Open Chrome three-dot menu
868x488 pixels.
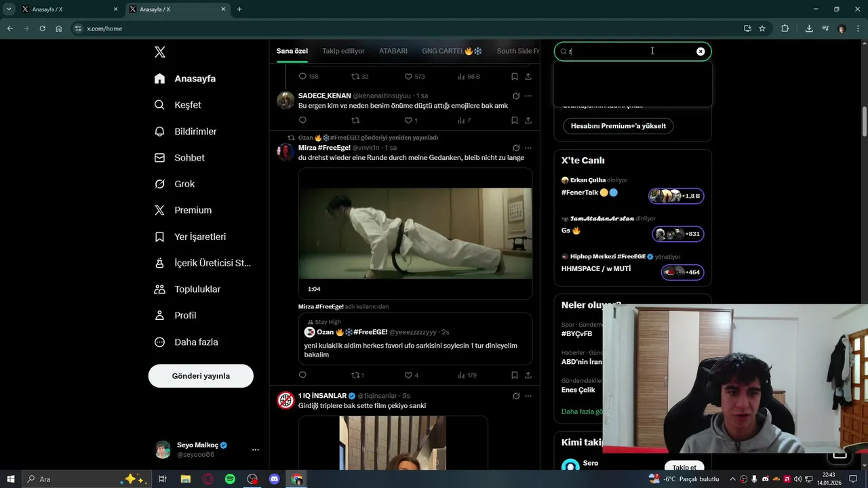click(858, 28)
